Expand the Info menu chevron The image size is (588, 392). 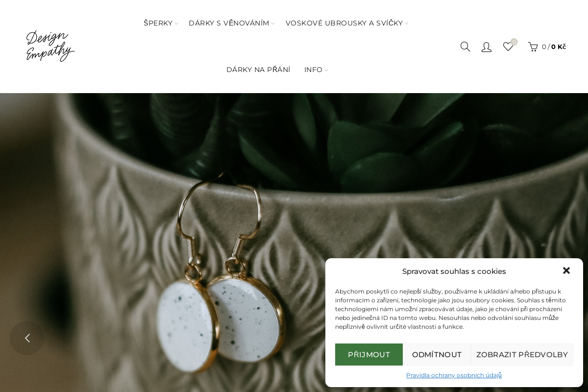point(326,70)
